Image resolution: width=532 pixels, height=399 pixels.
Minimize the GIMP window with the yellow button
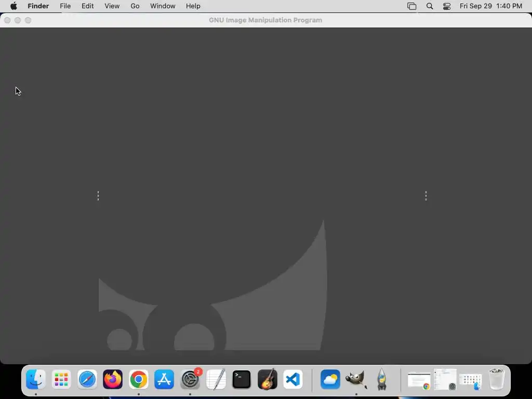point(18,20)
